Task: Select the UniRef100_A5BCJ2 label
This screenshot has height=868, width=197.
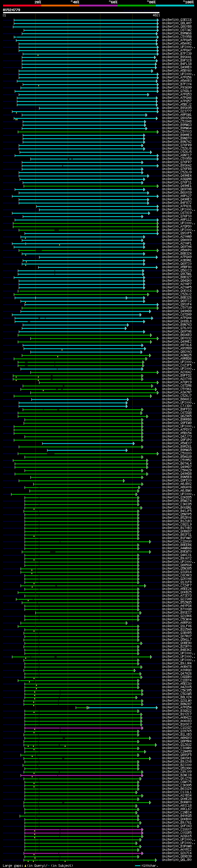Action: [177, 104]
